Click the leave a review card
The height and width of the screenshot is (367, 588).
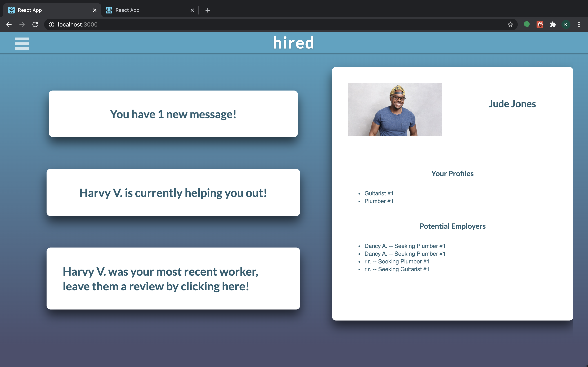pos(173,278)
